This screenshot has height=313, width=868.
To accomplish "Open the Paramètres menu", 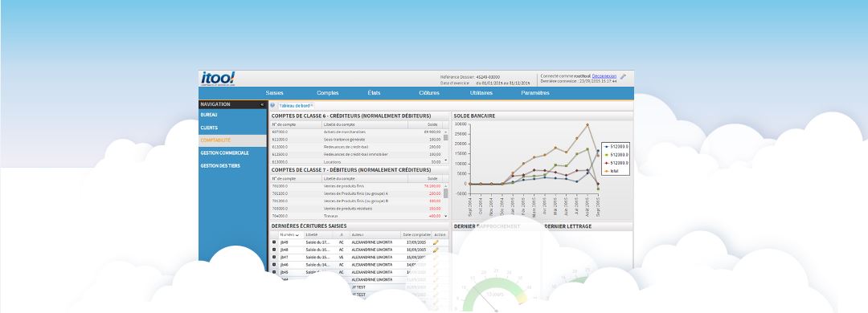I will [x=535, y=93].
